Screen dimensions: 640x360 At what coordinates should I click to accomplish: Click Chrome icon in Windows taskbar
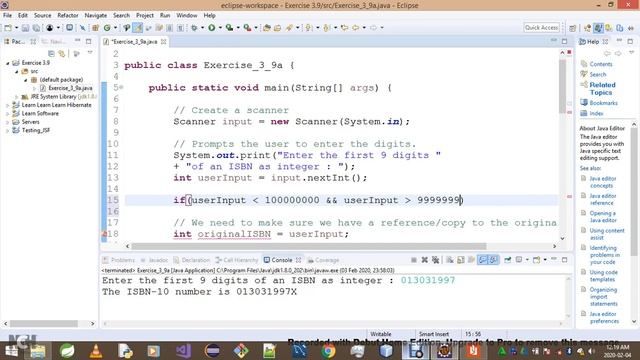pos(328,351)
